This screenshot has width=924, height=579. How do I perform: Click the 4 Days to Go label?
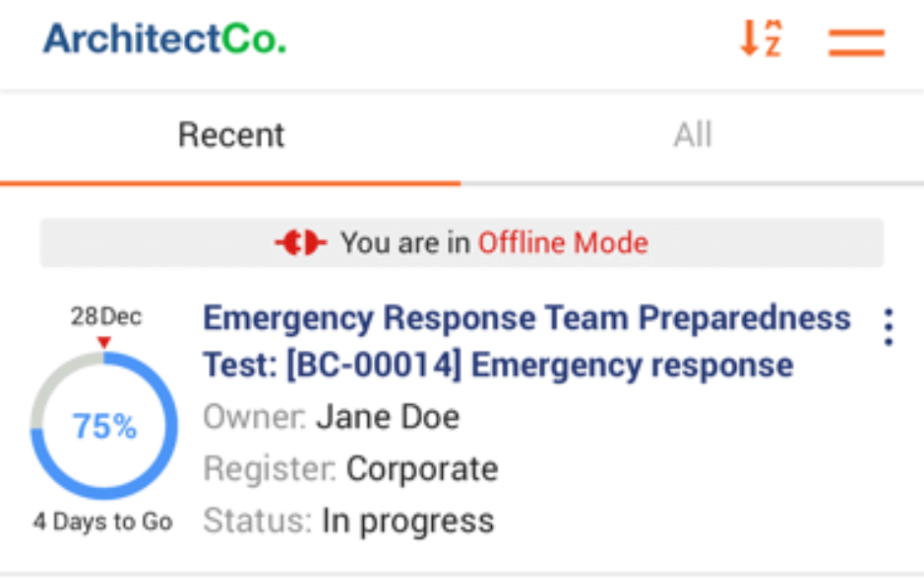click(x=103, y=522)
